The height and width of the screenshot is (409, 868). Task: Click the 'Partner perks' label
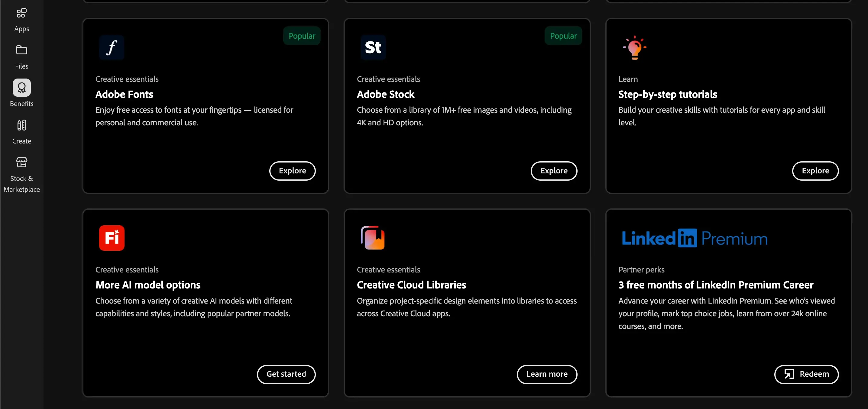point(641,270)
